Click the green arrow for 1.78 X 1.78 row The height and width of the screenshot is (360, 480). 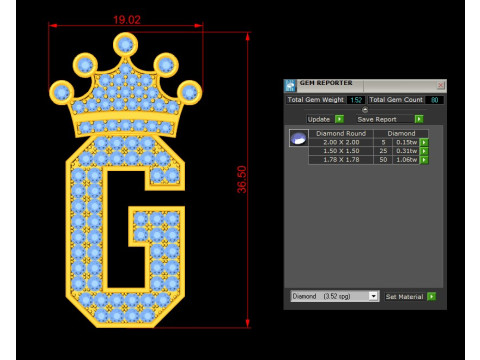(424, 160)
